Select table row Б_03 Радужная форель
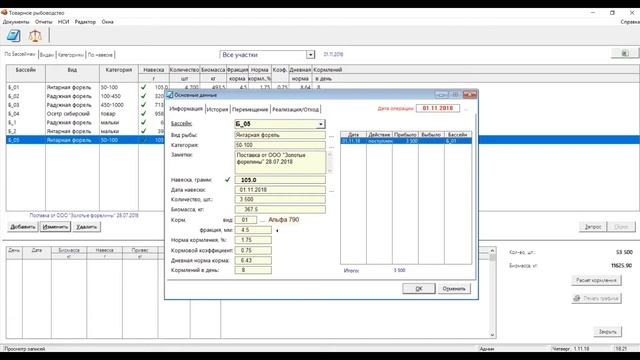The width and height of the screenshot is (640, 360). pyautogui.click(x=85, y=105)
